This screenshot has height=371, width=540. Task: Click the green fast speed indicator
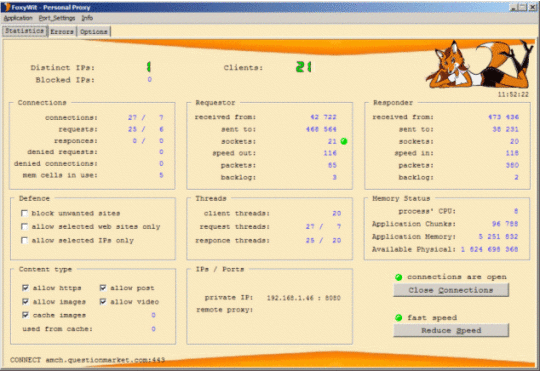coord(398,318)
